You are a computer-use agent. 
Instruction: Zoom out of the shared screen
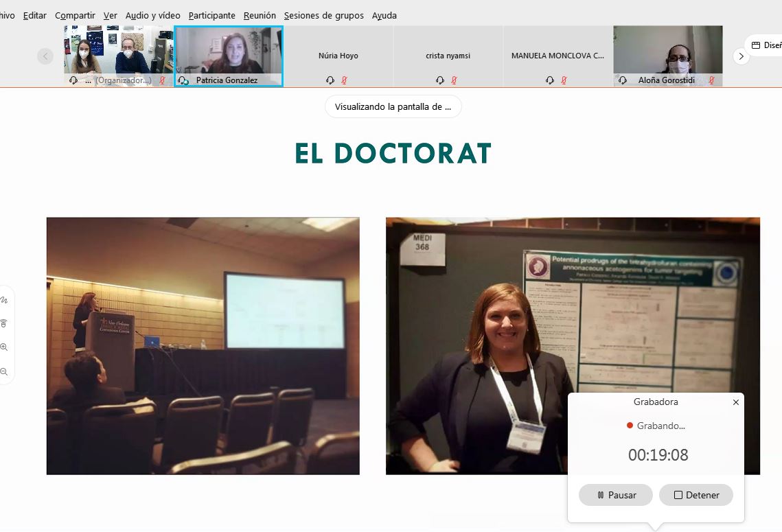point(4,371)
